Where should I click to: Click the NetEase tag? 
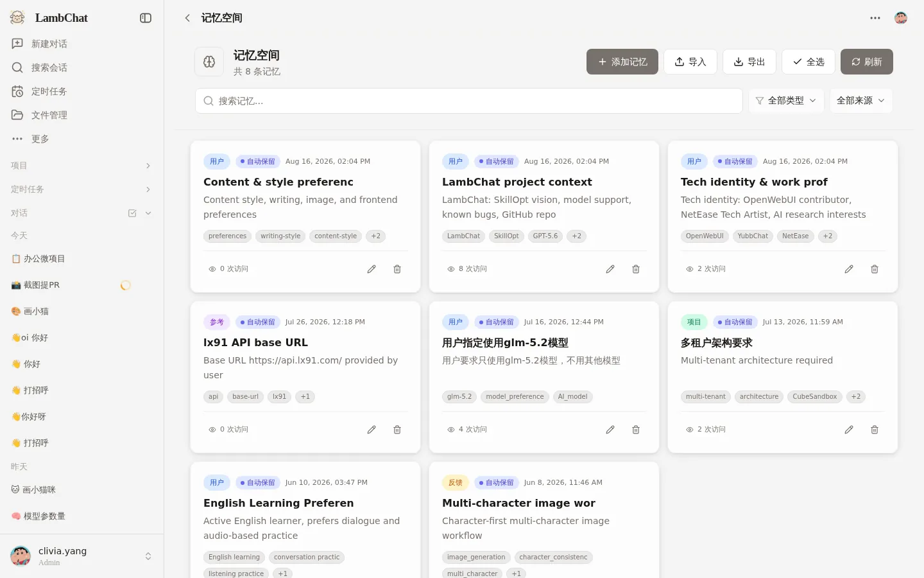796,236
